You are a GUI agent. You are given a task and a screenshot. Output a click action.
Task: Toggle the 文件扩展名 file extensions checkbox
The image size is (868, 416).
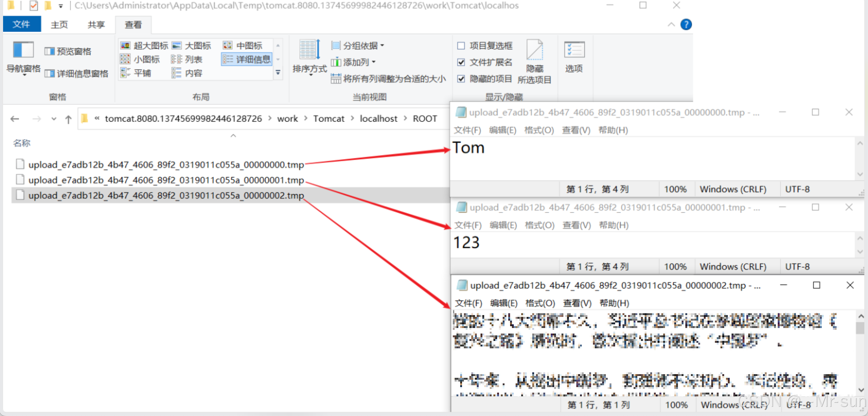[461, 62]
